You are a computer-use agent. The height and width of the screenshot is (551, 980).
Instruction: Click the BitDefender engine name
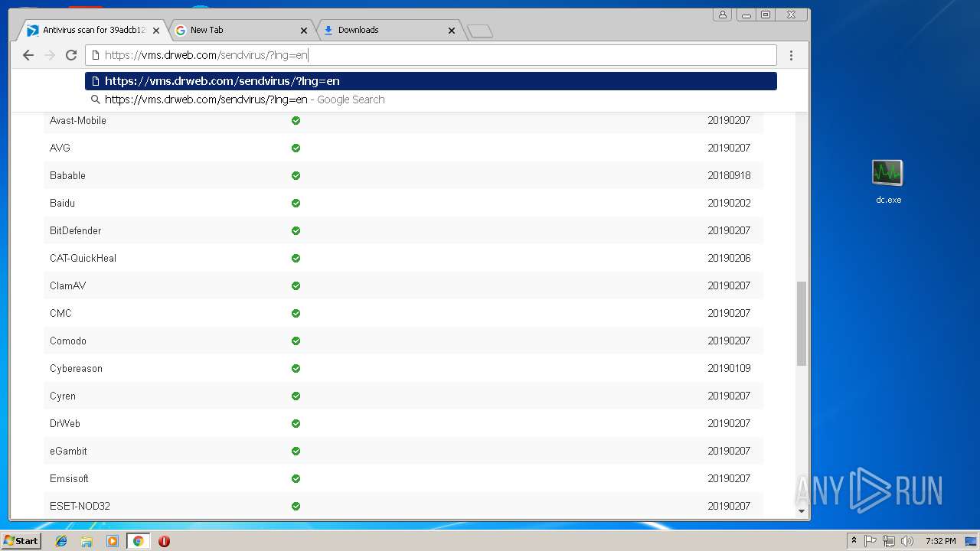pos(75,230)
